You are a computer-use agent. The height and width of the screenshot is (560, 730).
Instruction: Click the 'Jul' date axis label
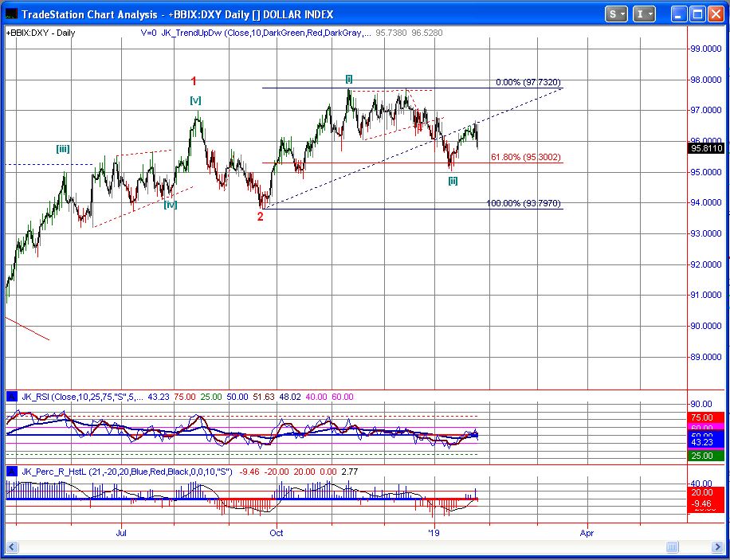(121, 533)
